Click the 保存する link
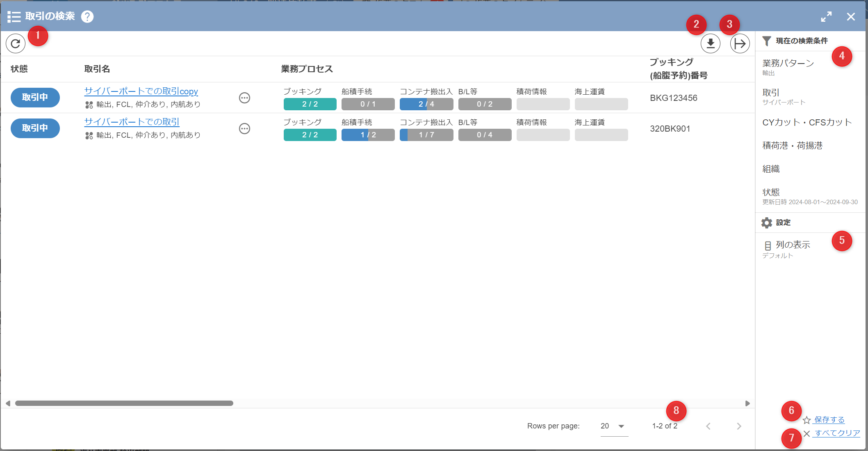Viewport: 868px width, 451px height. coord(829,420)
